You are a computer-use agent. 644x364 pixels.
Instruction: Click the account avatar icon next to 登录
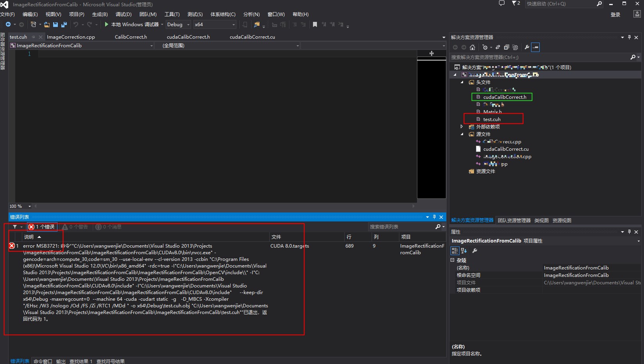tap(637, 14)
